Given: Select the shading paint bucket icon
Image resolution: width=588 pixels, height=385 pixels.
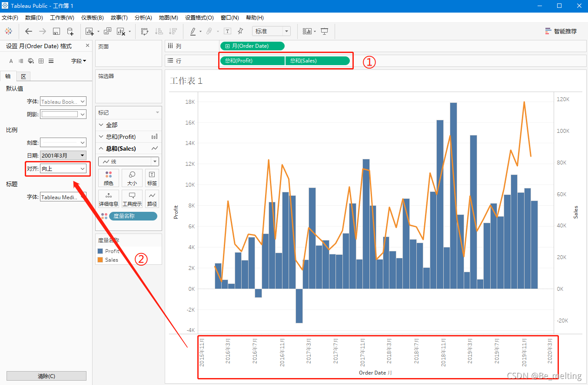Looking at the screenshot, I should (x=31, y=61).
